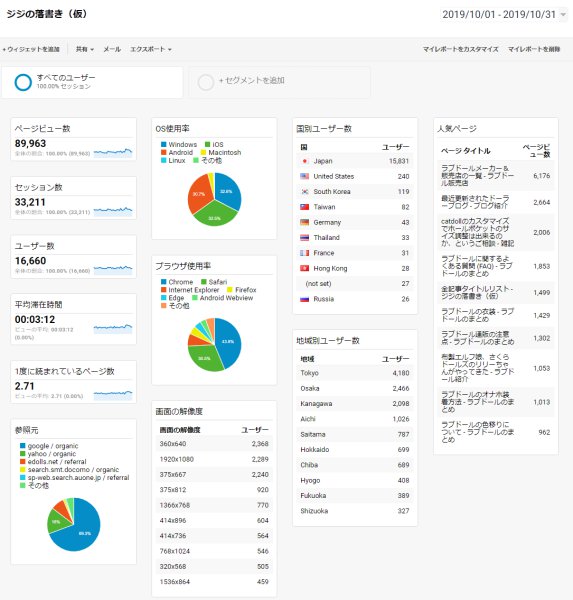573x600 pixels.
Task: Click the メール email button
Action: [112, 49]
